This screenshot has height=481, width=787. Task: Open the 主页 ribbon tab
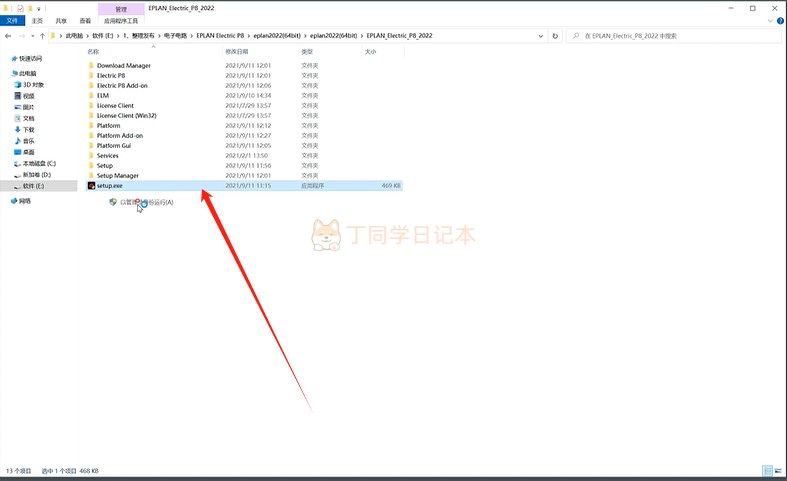click(37, 21)
